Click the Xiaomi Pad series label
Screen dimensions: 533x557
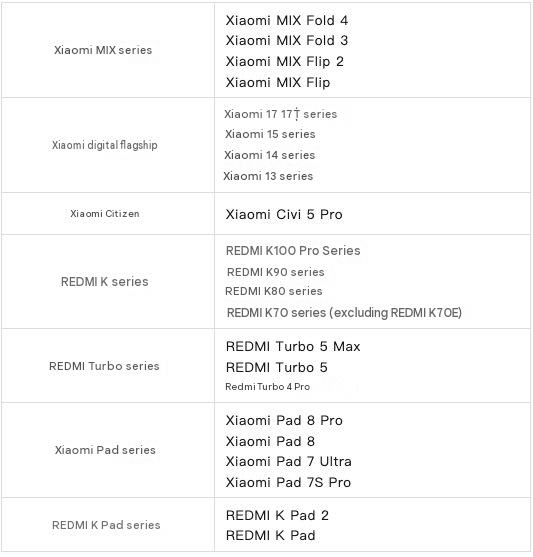click(105, 450)
